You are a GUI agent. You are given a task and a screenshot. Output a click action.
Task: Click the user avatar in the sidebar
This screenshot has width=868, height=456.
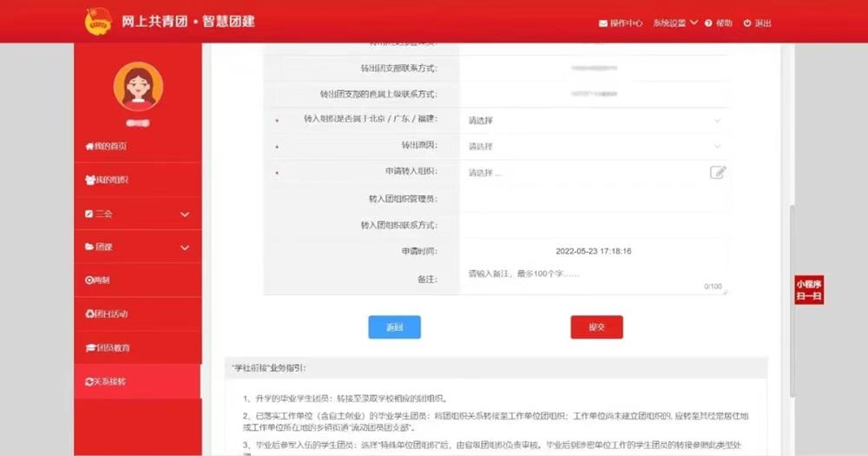(x=138, y=86)
